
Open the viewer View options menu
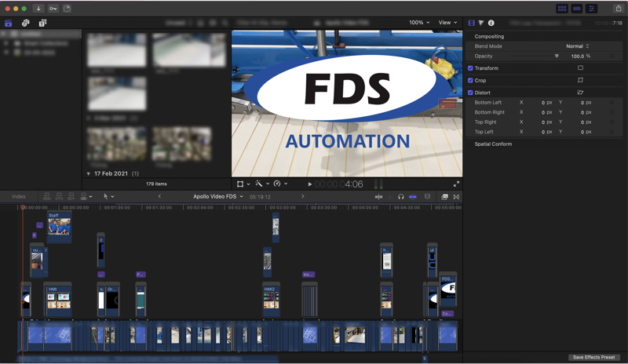click(447, 23)
